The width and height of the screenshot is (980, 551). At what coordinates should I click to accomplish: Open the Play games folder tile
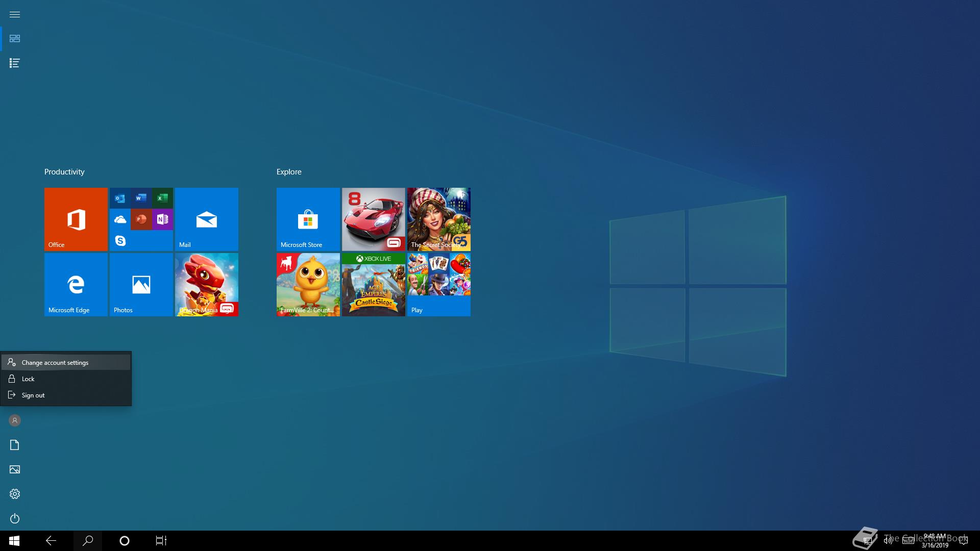coord(439,285)
